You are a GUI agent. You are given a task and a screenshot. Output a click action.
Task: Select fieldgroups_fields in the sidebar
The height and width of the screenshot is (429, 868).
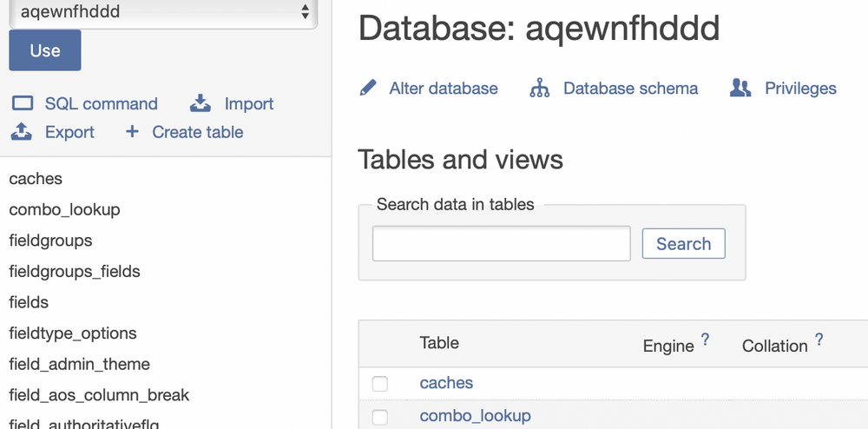tap(75, 272)
